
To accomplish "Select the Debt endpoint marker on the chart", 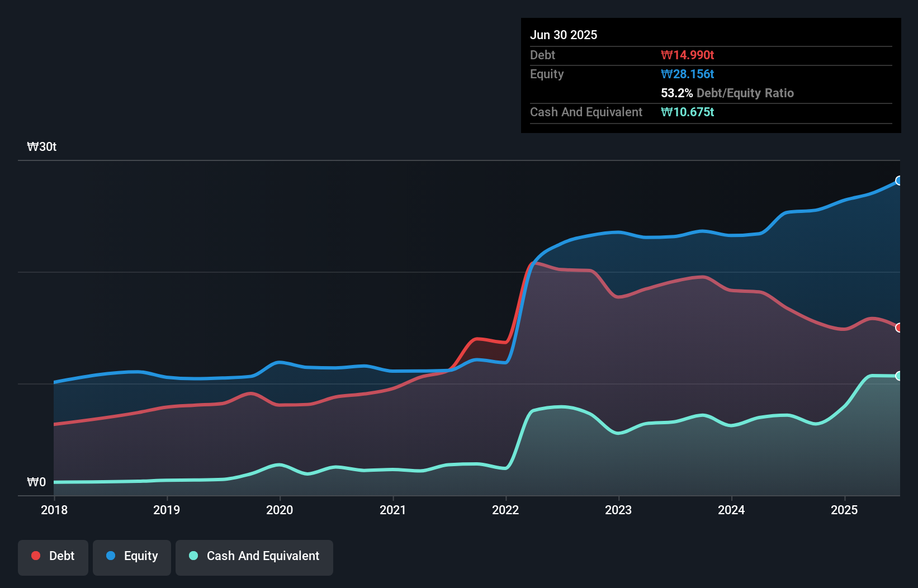I will 898,327.
